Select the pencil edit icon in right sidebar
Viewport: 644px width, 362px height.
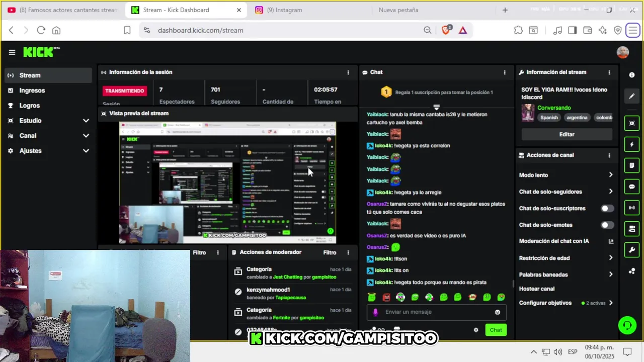632,96
